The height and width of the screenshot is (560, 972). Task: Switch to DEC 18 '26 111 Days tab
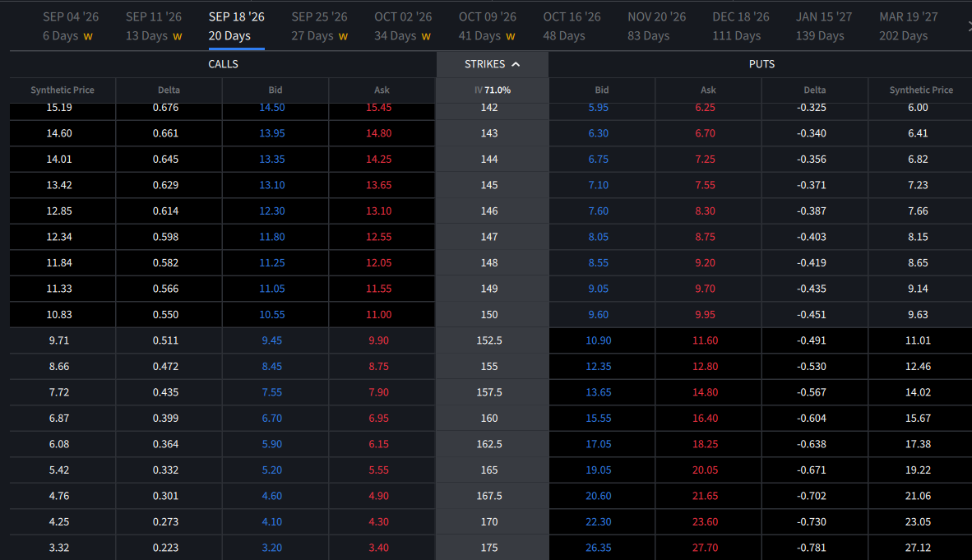(x=741, y=26)
